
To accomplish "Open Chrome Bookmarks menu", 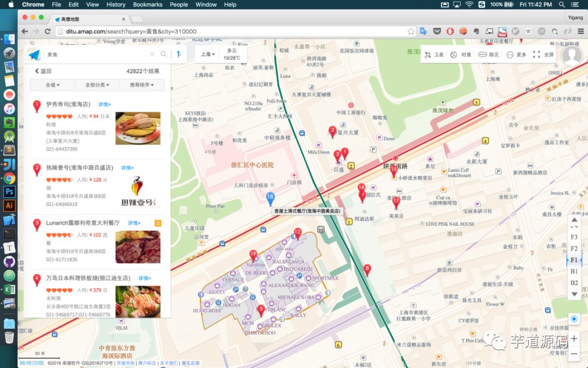I will pyautogui.click(x=148, y=4).
